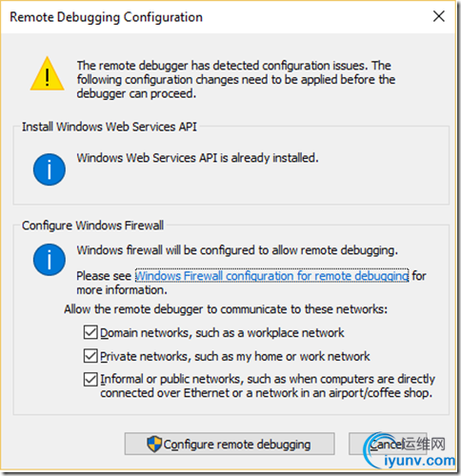Click the 'Allow the remote debugger to communicate' text
The image size is (461, 476).
(226, 308)
